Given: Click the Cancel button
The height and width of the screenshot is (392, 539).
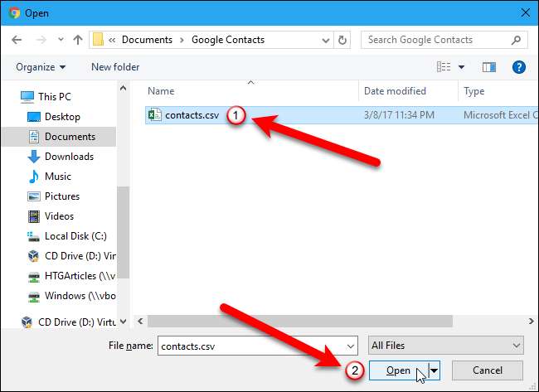Looking at the screenshot, I should pyautogui.click(x=488, y=370).
